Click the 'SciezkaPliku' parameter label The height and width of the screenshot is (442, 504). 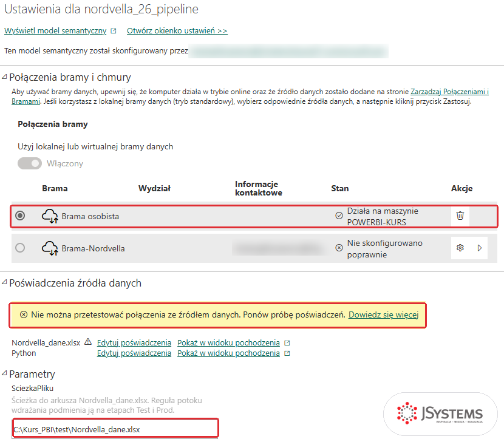point(32,389)
